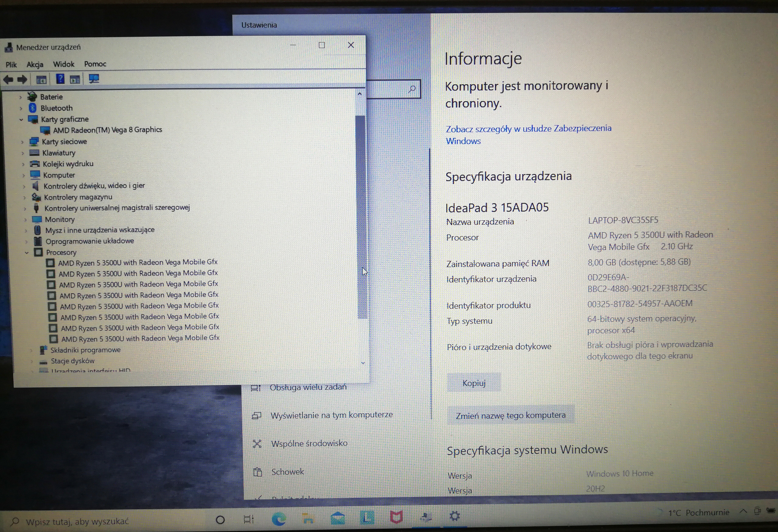Click Device Manager scrollbar up arrow
This screenshot has width=778, height=532.
(360, 94)
